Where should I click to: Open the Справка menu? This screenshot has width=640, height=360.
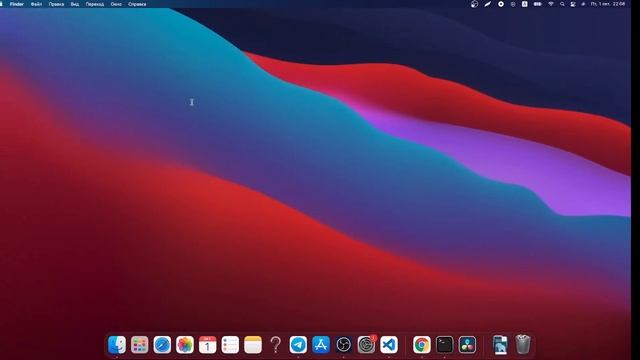pos(137,4)
